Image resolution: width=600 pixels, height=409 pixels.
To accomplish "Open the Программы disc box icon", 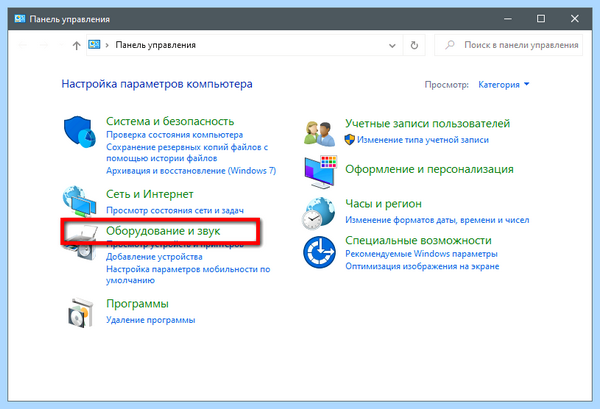I will (x=80, y=313).
